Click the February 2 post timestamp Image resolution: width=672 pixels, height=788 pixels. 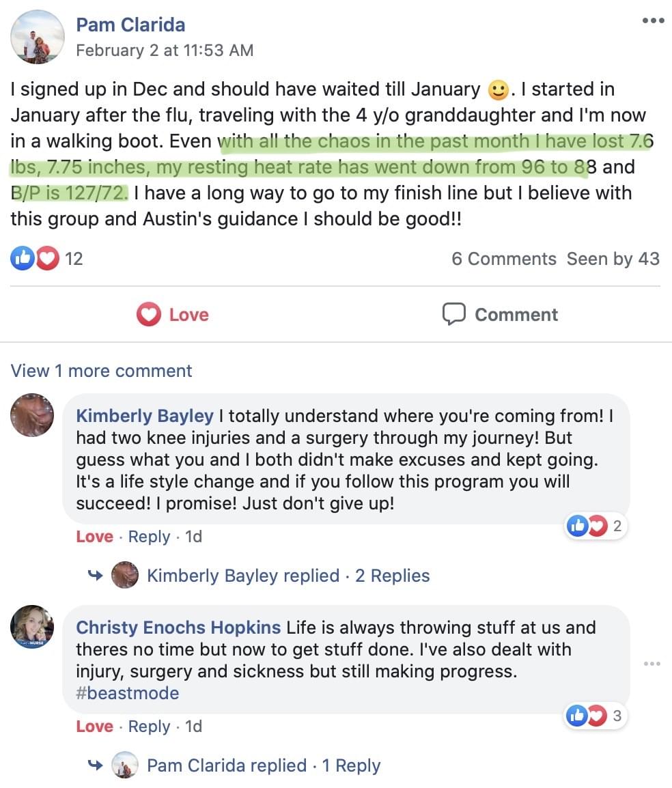point(165,50)
